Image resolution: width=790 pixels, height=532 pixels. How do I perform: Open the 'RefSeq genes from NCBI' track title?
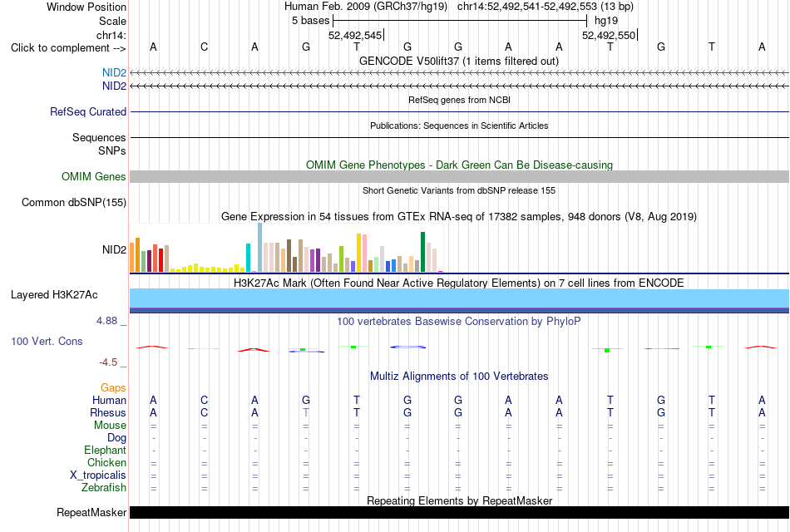pos(459,100)
